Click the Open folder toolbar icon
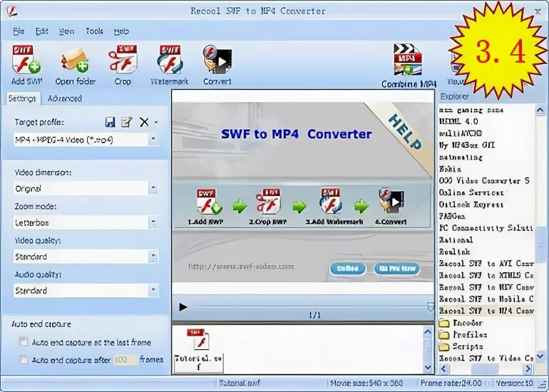 75,60
